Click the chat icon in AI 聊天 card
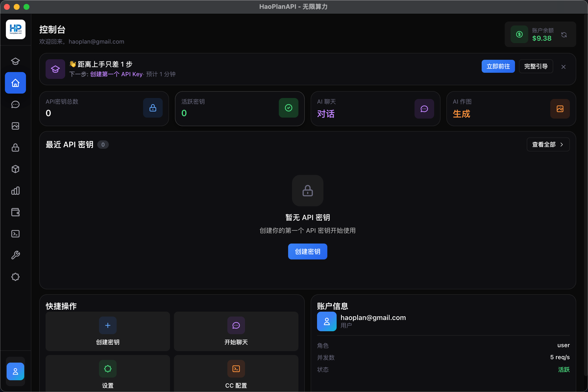The width and height of the screenshot is (588, 392). pos(424,109)
